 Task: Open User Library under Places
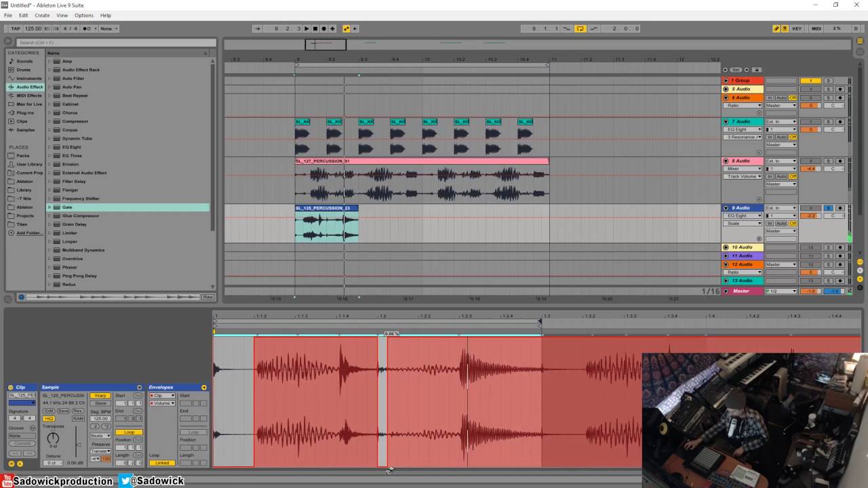[29, 164]
